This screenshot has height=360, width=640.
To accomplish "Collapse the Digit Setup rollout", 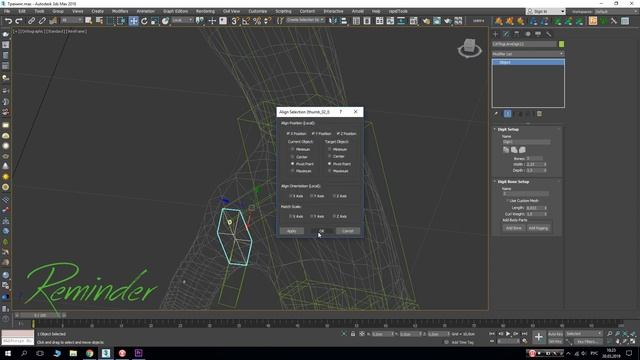I will point(508,129).
